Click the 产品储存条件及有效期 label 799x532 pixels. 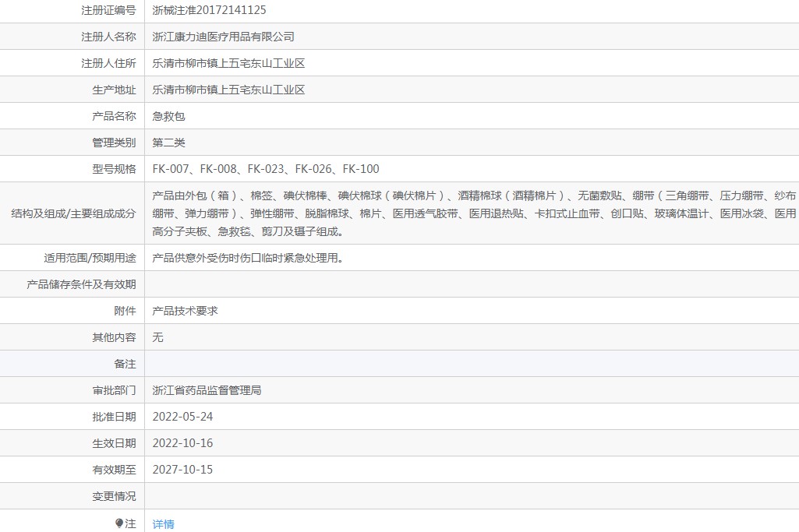tap(82, 284)
